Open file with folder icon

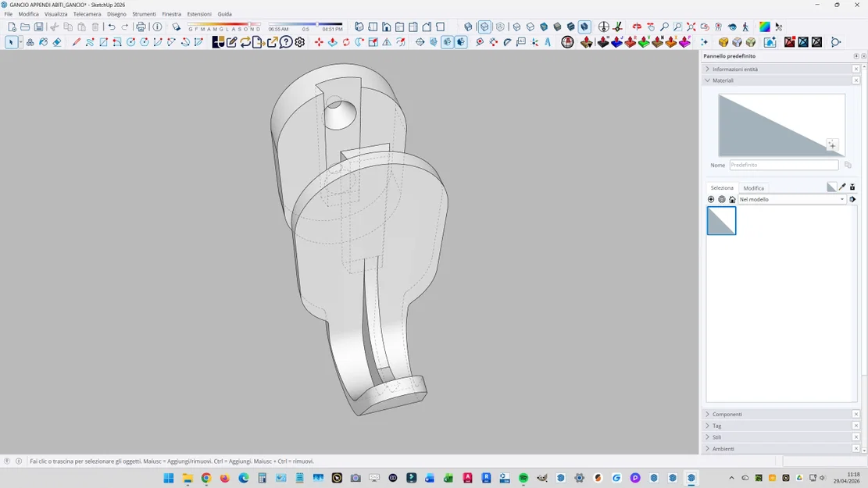pos(25,27)
